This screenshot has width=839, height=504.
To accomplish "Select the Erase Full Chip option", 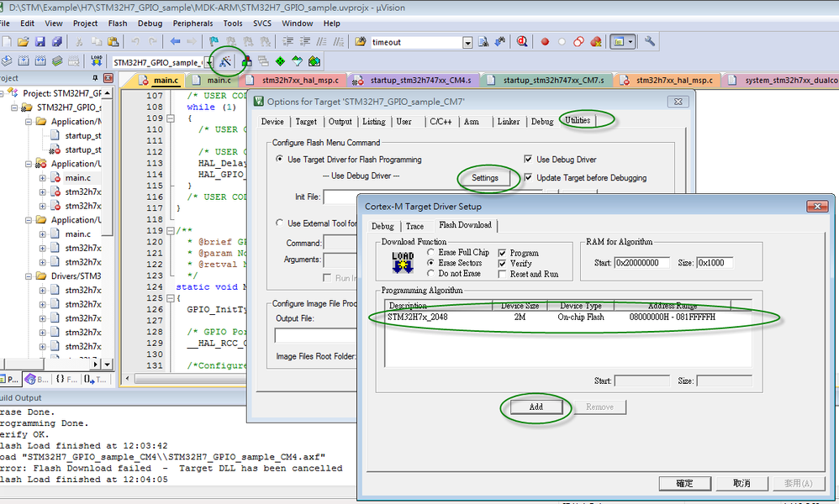I will pos(430,252).
